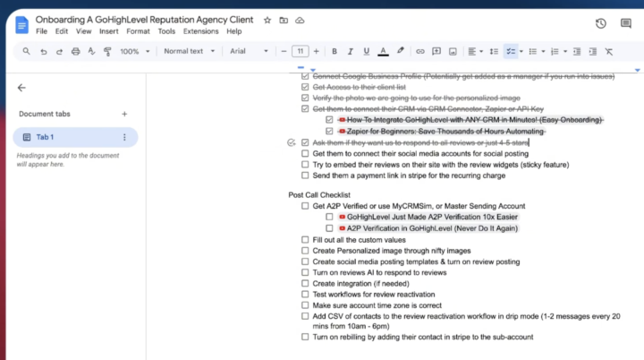644x360 pixels.
Task: Clear text formatting
Action: tap(609, 51)
